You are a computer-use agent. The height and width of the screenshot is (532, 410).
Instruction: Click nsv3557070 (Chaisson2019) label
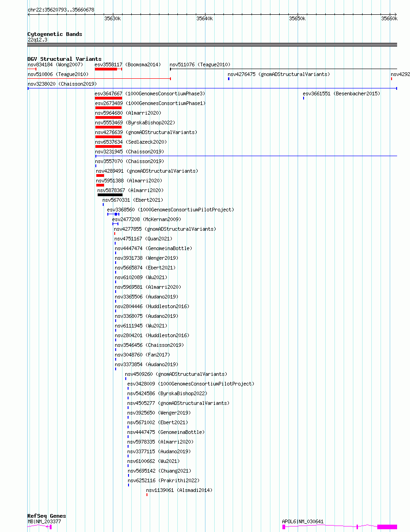point(129,161)
